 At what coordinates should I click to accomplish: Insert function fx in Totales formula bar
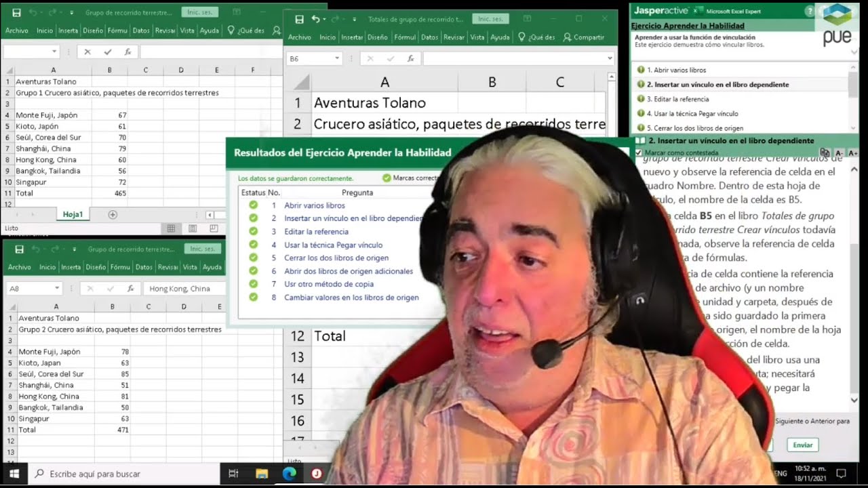410,59
